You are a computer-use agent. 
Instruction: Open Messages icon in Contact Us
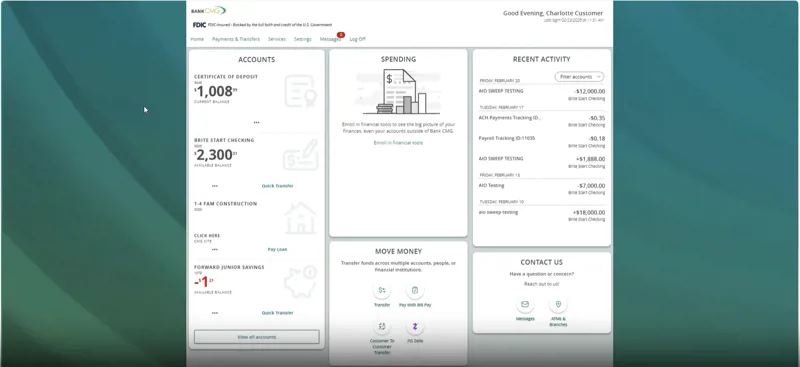(x=525, y=304)
